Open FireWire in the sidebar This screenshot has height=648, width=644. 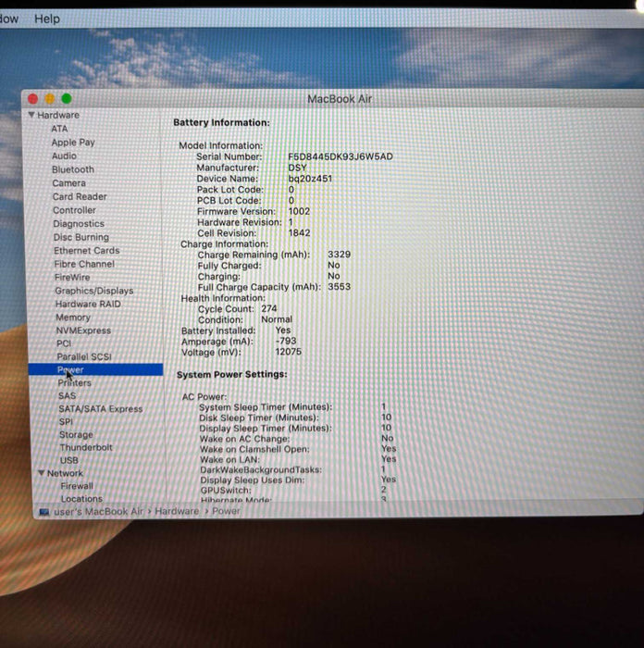click(72, 278)
